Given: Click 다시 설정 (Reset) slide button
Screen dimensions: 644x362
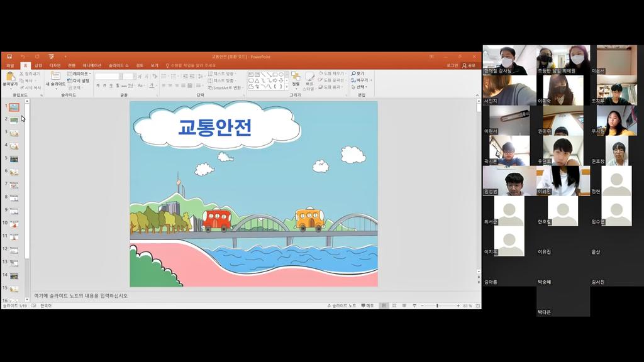Looking at the screenshot, I should pyautogui.click(x=79, y=81).
